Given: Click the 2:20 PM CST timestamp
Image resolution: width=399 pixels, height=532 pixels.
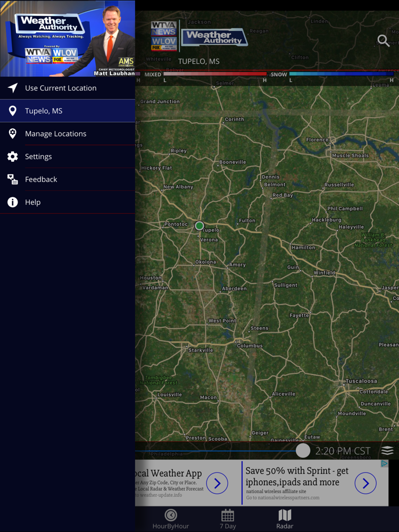Looking at the screenshot, I should pyautogui.click(x=343, y=451).
